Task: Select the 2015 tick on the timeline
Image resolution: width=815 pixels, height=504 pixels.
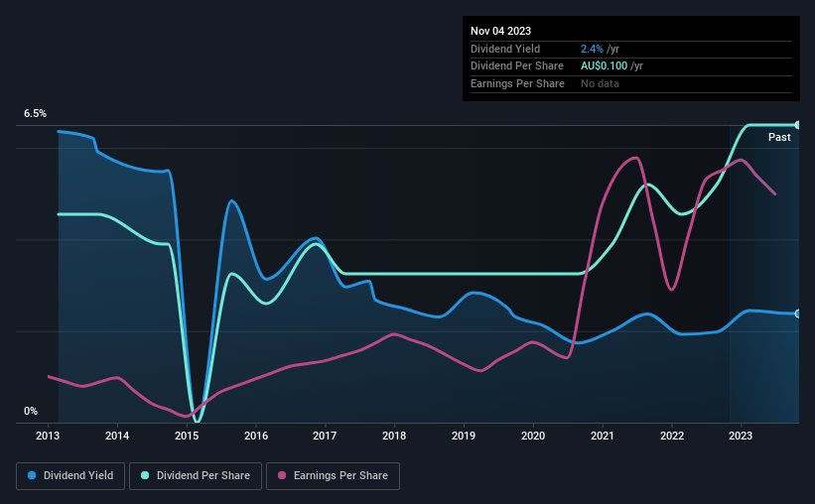Action: 187,436
